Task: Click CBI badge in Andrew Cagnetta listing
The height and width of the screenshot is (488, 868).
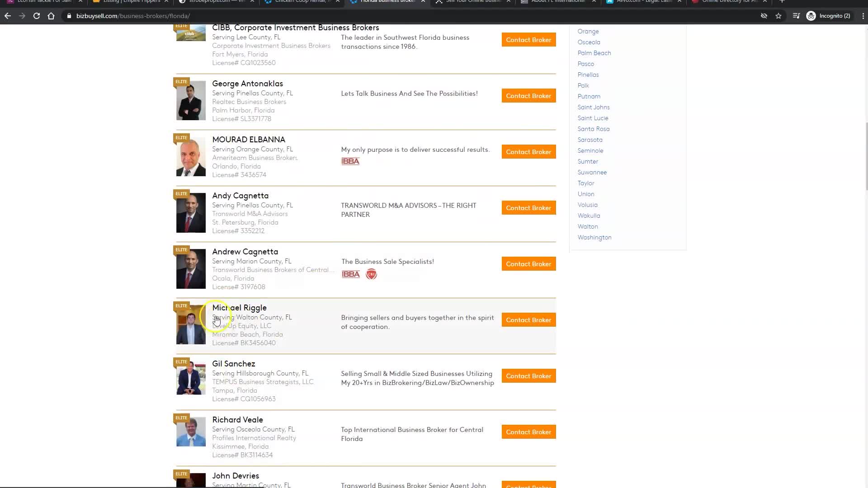Action: [371, 274]
